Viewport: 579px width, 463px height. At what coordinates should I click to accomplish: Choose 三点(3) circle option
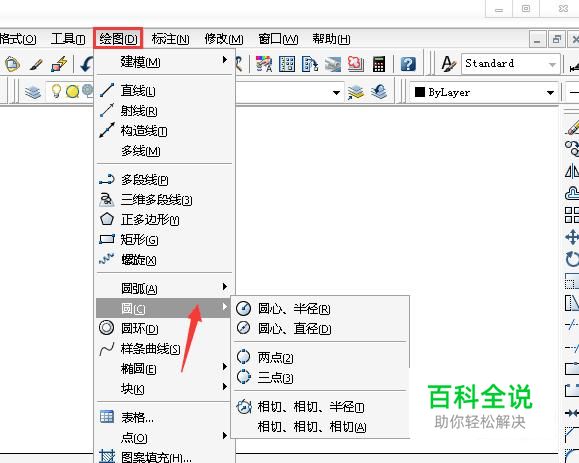321,377
